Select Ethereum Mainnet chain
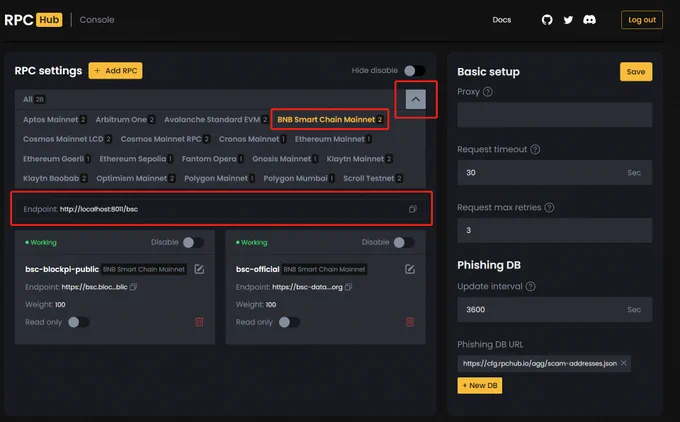Image resolution: width=680 pixels, height=422 pixels. tap(333, 139)
